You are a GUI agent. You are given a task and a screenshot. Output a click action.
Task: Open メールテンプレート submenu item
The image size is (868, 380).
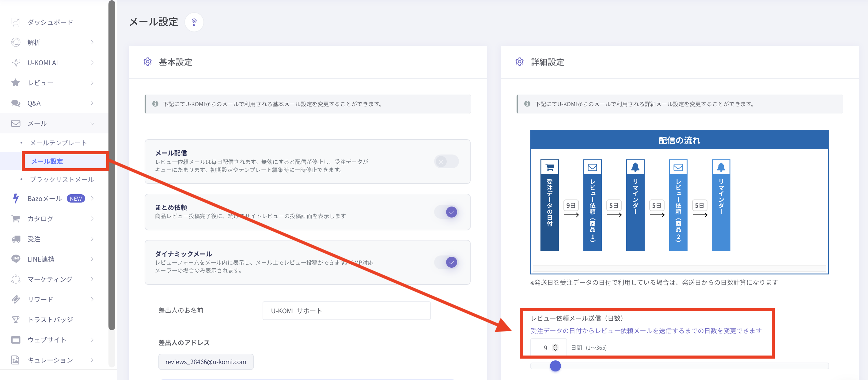58,143
